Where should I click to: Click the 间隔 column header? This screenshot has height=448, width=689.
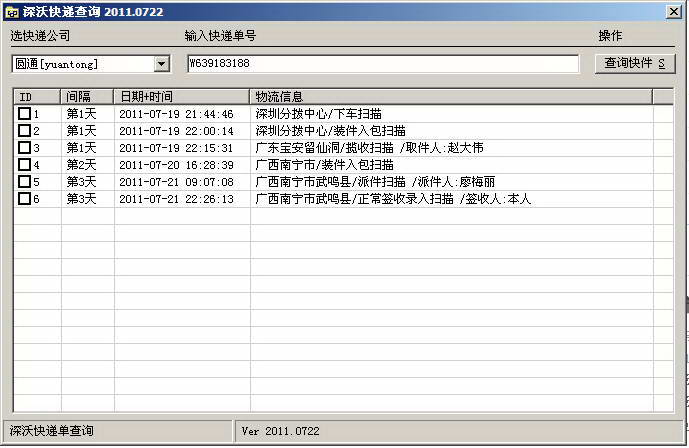pyautogui.click(x=87, y=97)
